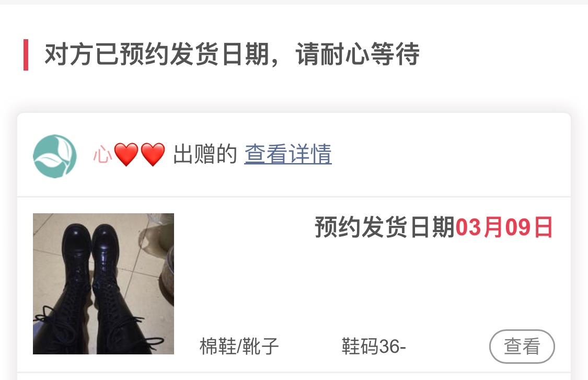The image size is (588, 380).
Task: Tap the first red heart emoji
Action: click(126, 154)
